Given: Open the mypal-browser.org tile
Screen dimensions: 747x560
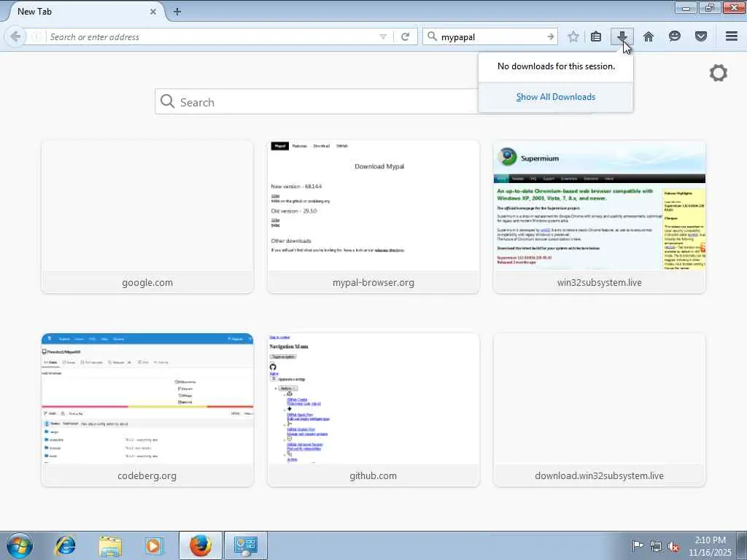Looking at the screenshot, I should point(373,217).
